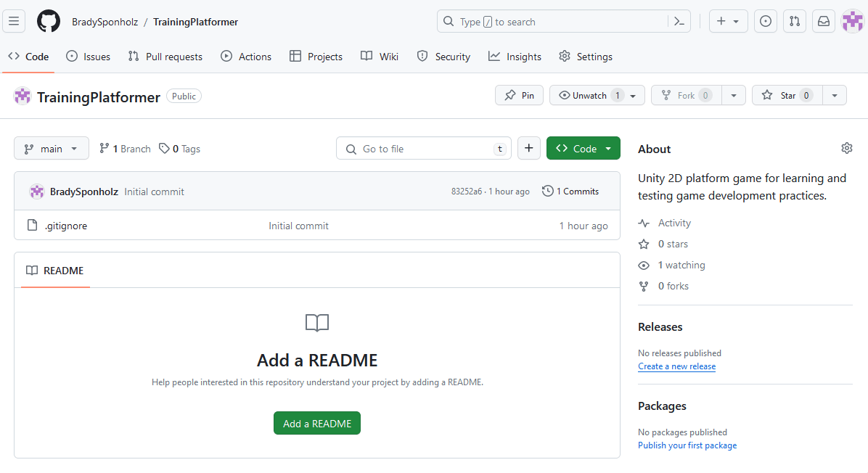Switch to the Actions tab

(x=246, y=56)
